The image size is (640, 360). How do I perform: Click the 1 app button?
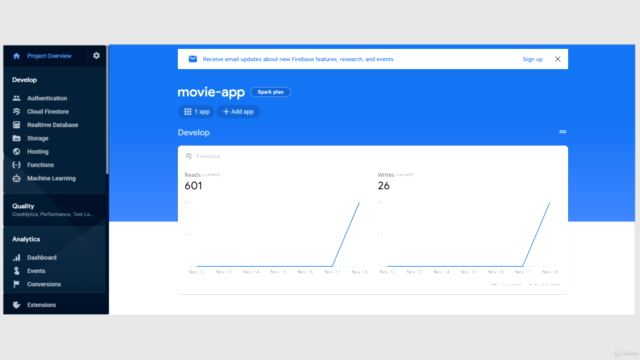(x=196, y=112)
